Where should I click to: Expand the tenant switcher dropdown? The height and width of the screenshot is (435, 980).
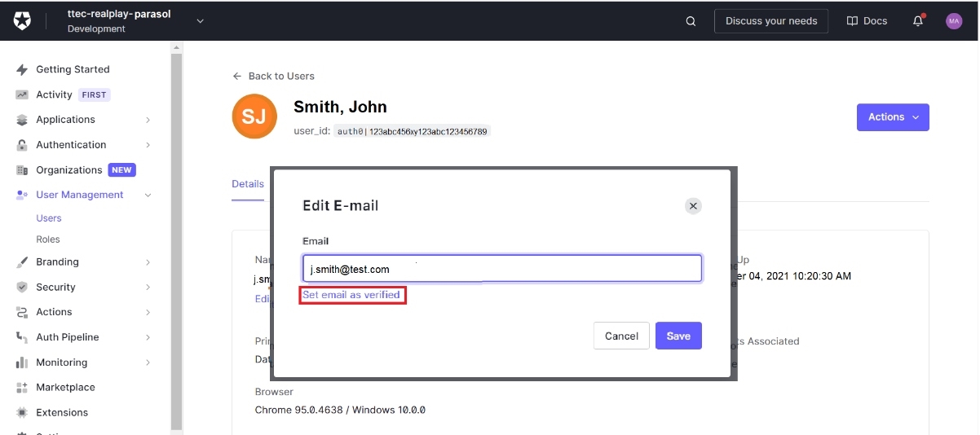click(x=201, y=21)
